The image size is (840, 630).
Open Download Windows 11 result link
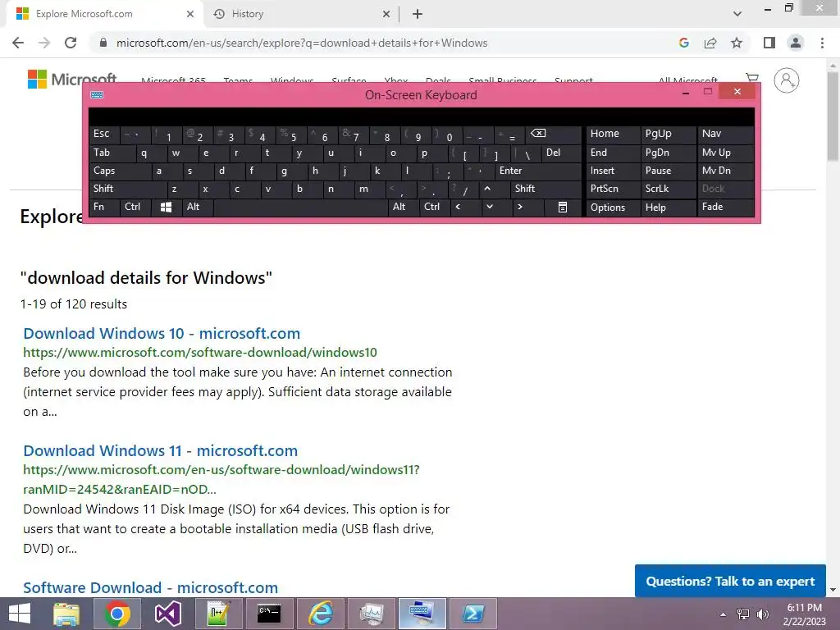click(160, 450)
